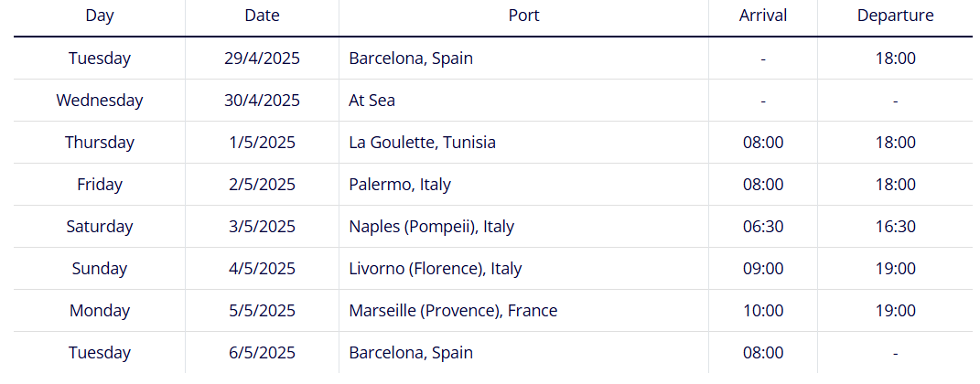
Task: Select the first Barcelona, Spain port on 29/4/2025
Action: click(x=411, y=59)
